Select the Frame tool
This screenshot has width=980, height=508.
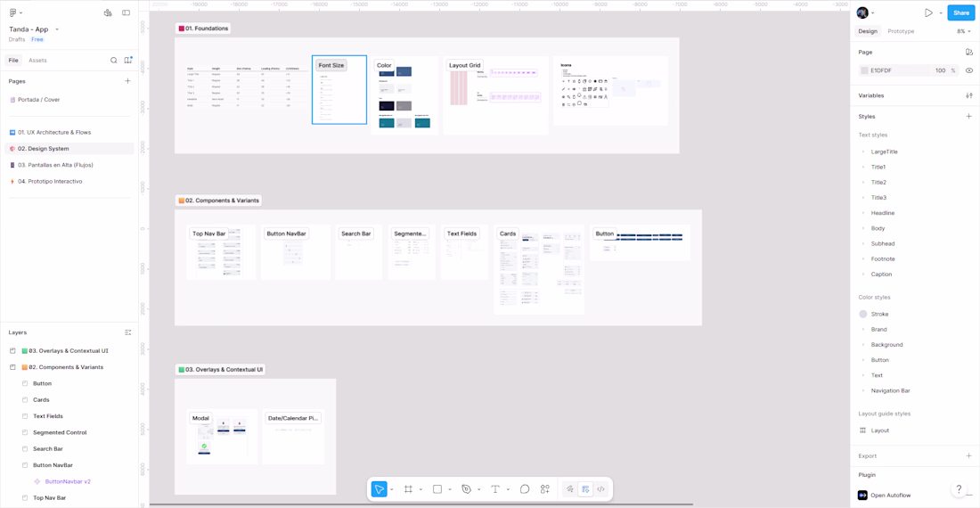[408, 489]
